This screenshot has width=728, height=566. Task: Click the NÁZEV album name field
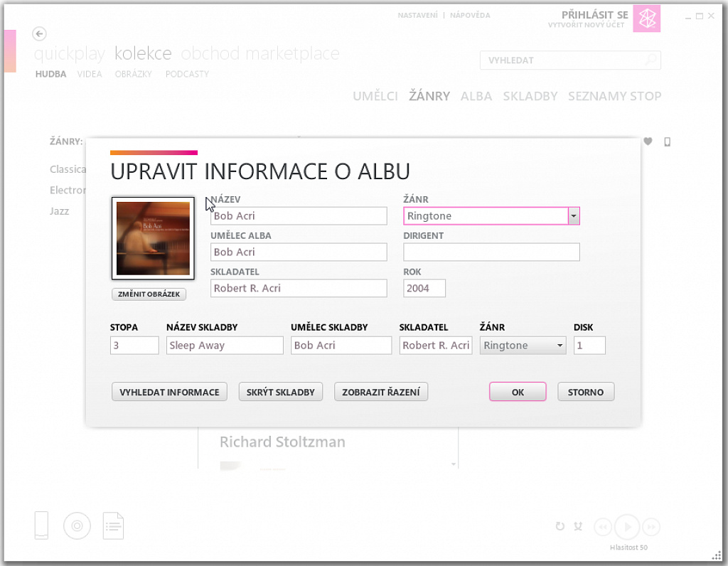[x=299, y=216]
